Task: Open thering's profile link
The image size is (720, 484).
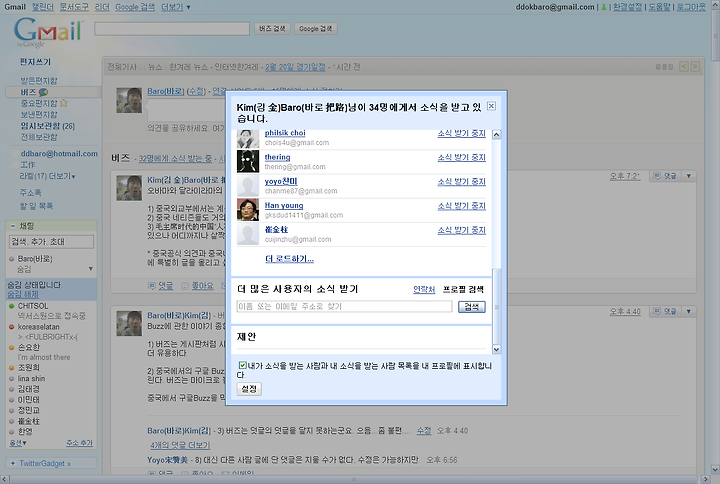Action: coord(277,157)
